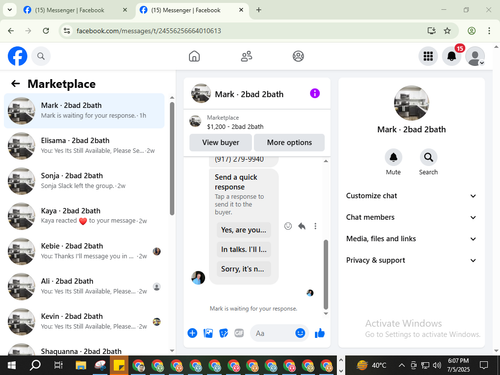The width and height of the screenshot is (500, 375).
Task: Open a new browser tab
Action: pyautogui.click(x=259, y=10)
